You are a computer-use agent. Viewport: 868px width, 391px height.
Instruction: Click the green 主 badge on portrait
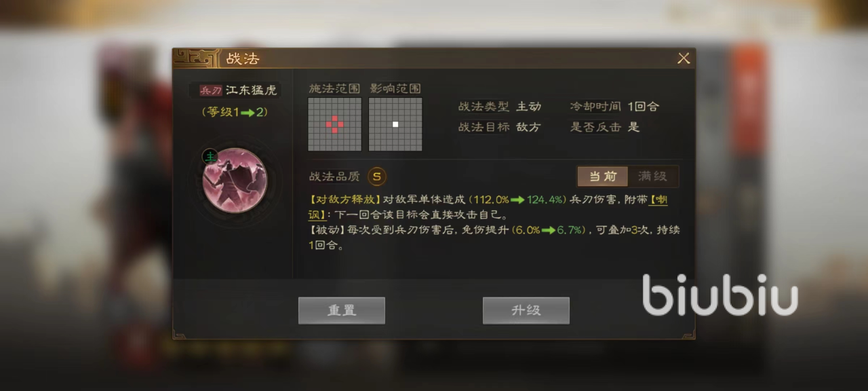[210, 157]
